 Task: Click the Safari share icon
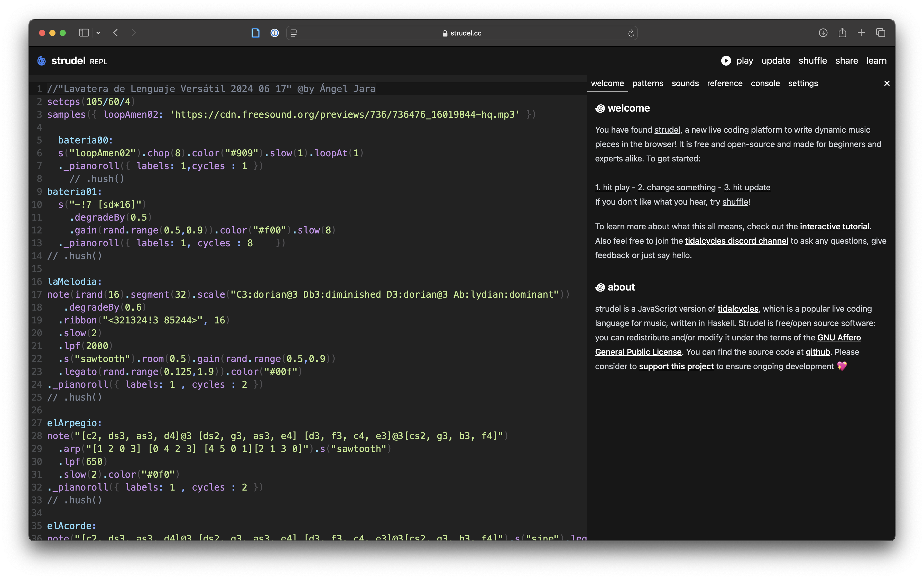[842, 33]
